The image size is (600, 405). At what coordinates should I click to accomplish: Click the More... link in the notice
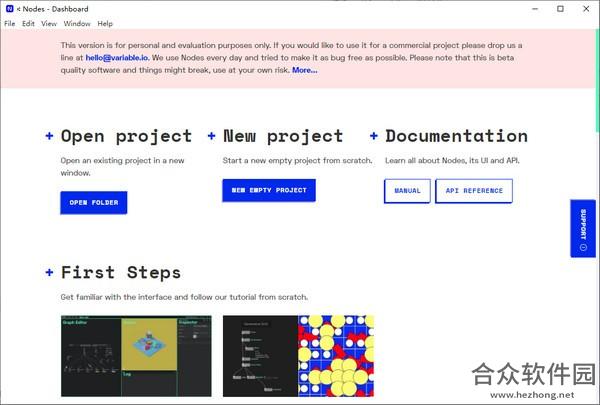305,70
